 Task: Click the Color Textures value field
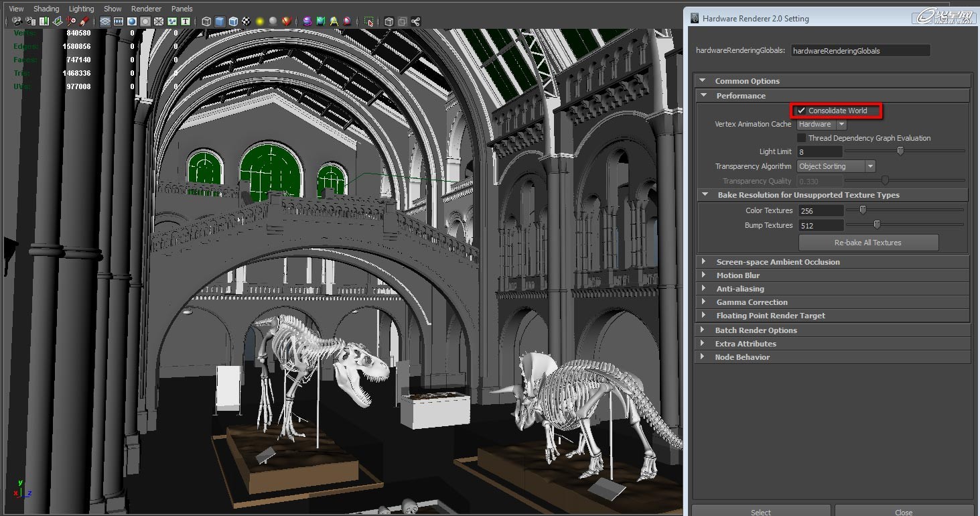click(x=820, y=210)
